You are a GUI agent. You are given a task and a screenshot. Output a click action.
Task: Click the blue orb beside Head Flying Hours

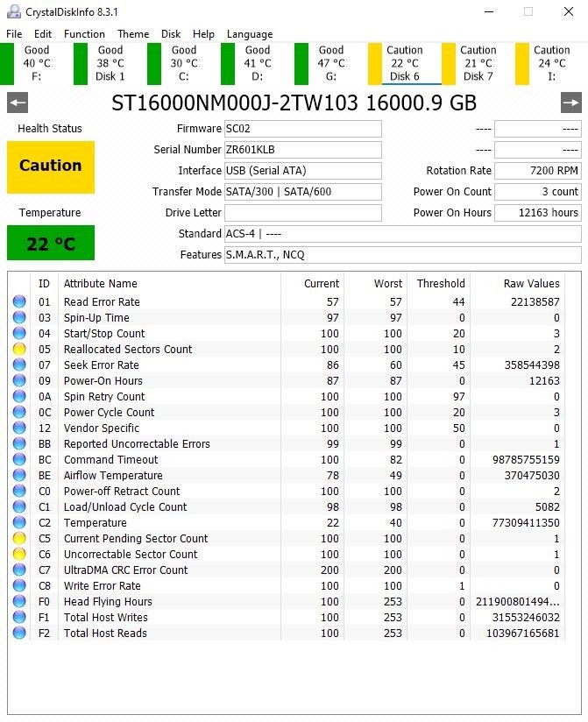19,601
